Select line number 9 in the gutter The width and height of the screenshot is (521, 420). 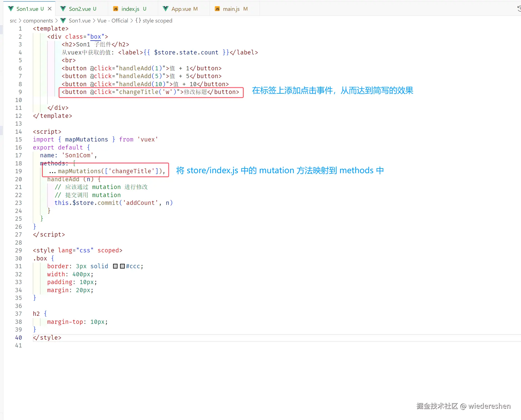(x=20, y=92)
